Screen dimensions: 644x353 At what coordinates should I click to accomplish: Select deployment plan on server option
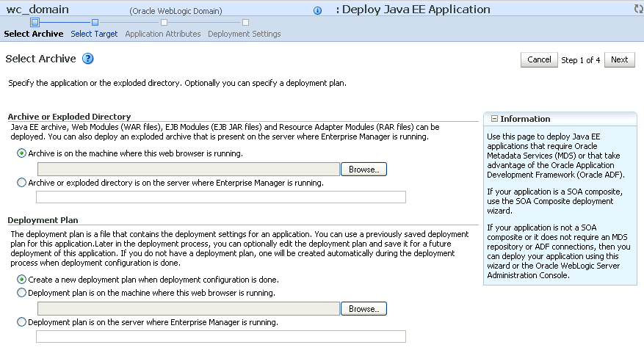pos(21,322)
